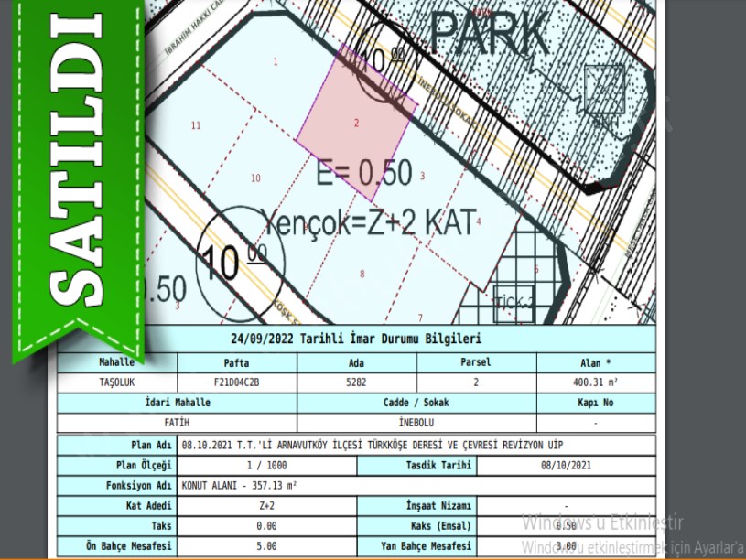Click the F21D04C2B pafta value
This screenshot has width=746, height=560.
(x=230, y=382)
